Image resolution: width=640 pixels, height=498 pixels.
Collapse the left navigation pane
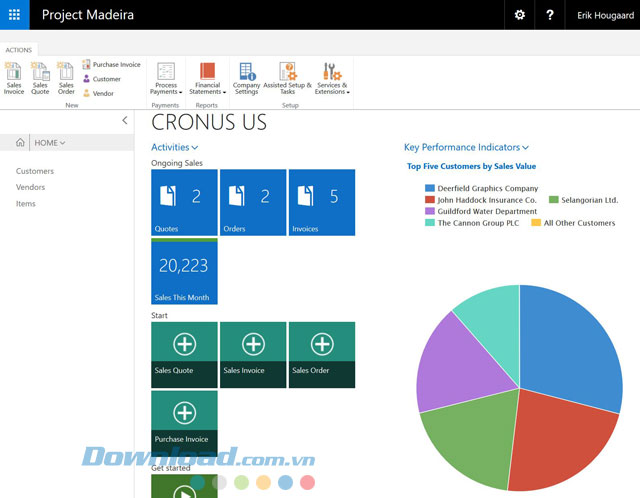pyautogui.click(x=124, y=120)
